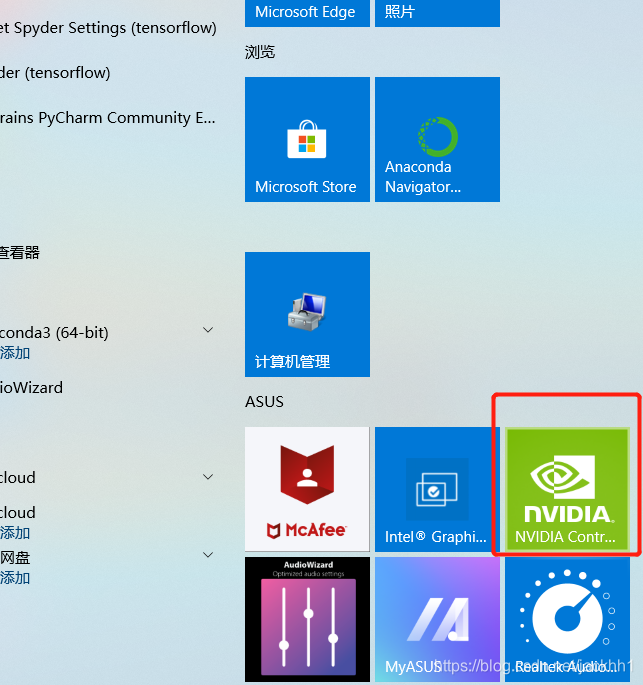This screenshot has height=685, width=643.
Task: Open the 照片 photos tile
Action: (437, 13)
